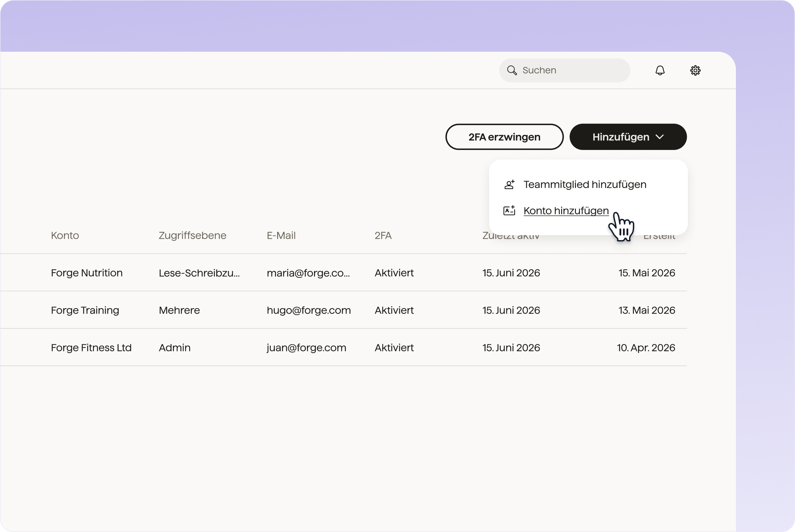This screenshot has width=795, height=532.
Task: Click the juan@forge.com email address
Action: pos(306,348)
